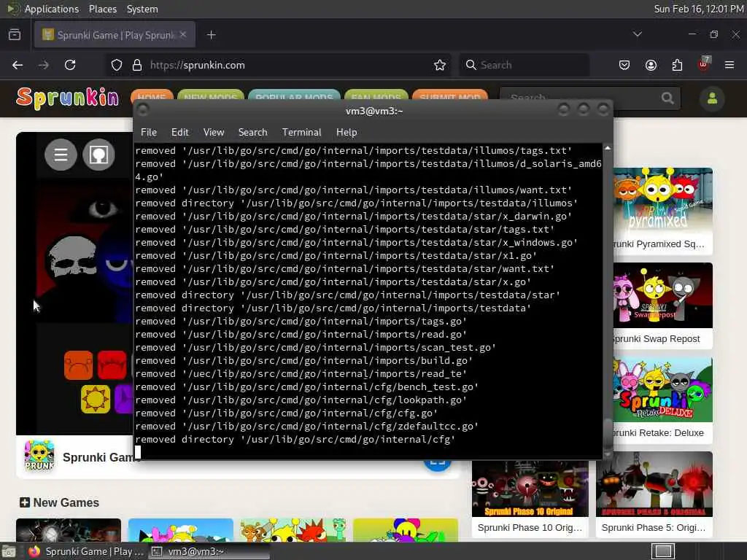Click the Sprunki Swap Repost title link
Screen dimensions: 747x560
657,338
